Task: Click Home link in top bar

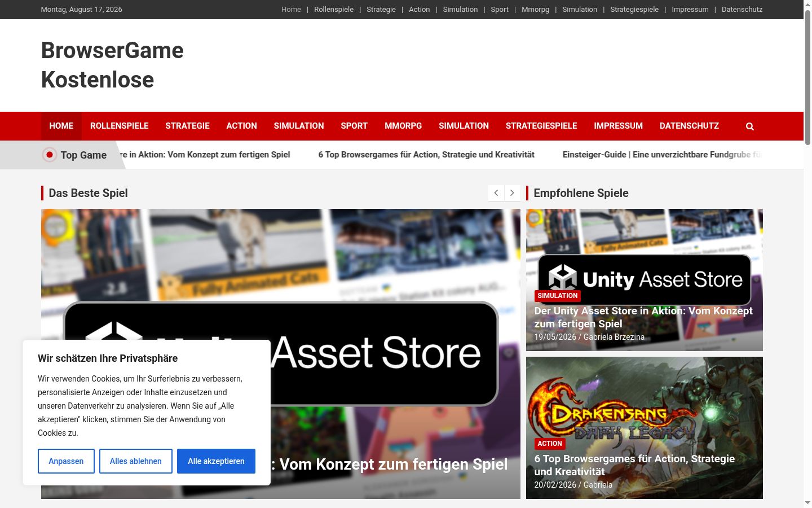Action: [291, 10]
